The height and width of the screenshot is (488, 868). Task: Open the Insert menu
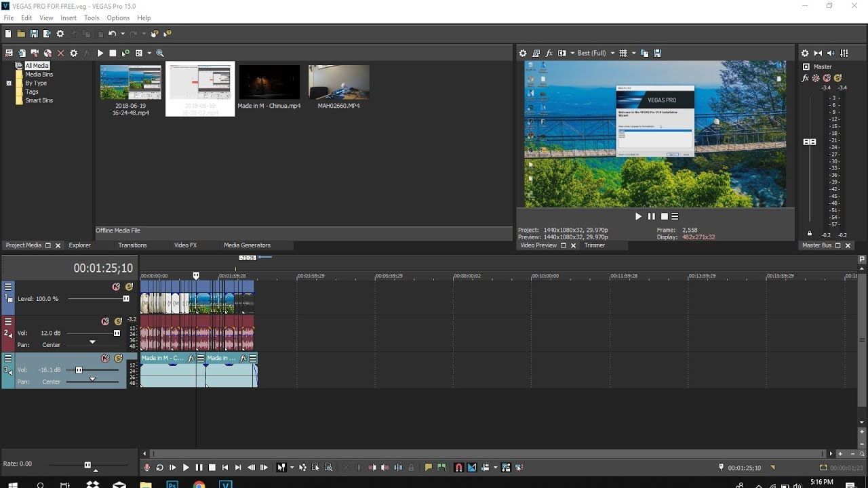pyautogui.click(x=68, y=18)
